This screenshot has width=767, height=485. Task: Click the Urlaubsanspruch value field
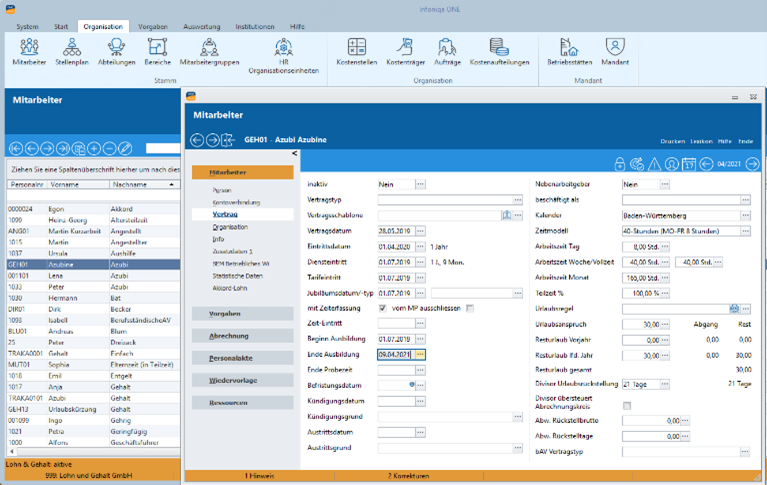[x=641, y=324]
